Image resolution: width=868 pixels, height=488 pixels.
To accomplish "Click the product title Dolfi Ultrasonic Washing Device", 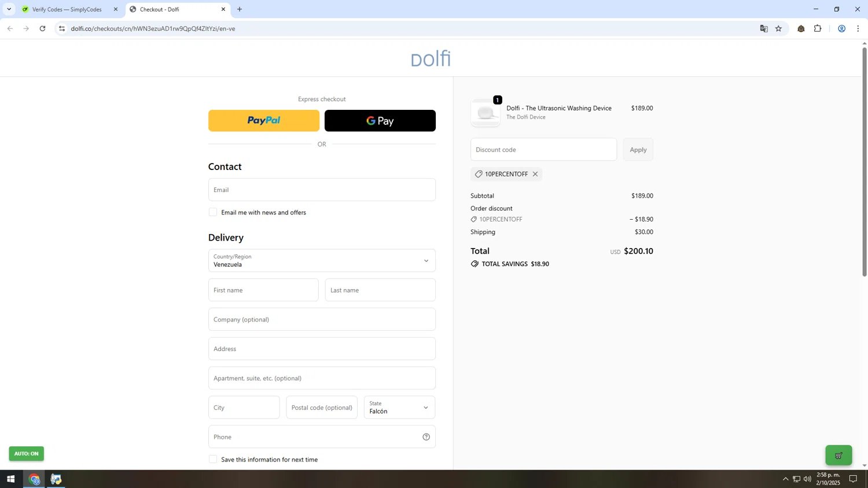I will [559, 108].
